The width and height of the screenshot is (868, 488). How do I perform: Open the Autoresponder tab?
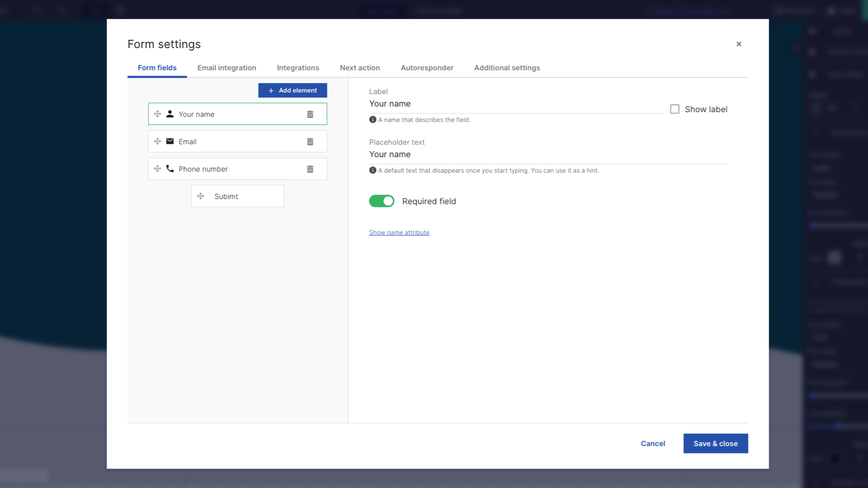pos(427,68)
